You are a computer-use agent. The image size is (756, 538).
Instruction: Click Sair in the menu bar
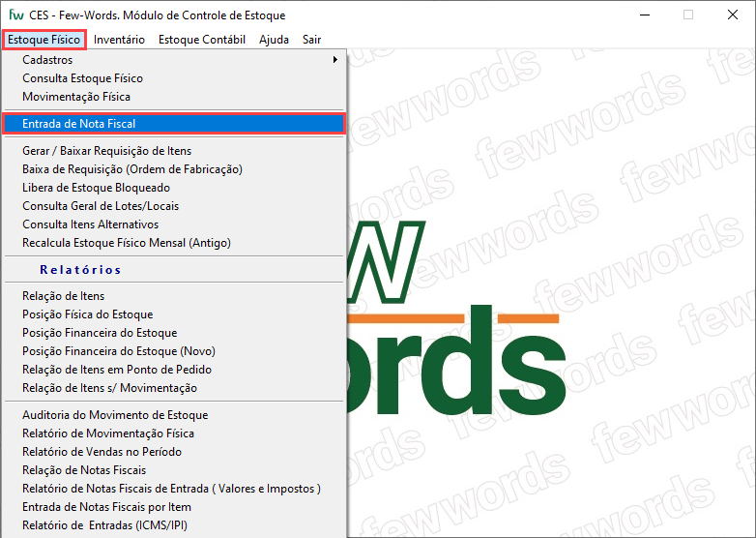[311, 40]
